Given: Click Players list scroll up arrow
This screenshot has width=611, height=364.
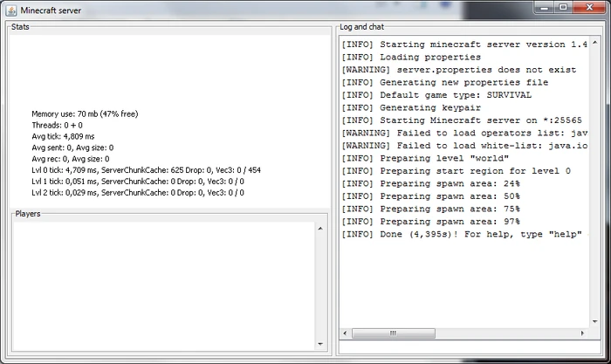Looking at the screenshot, I should [320, 229].
